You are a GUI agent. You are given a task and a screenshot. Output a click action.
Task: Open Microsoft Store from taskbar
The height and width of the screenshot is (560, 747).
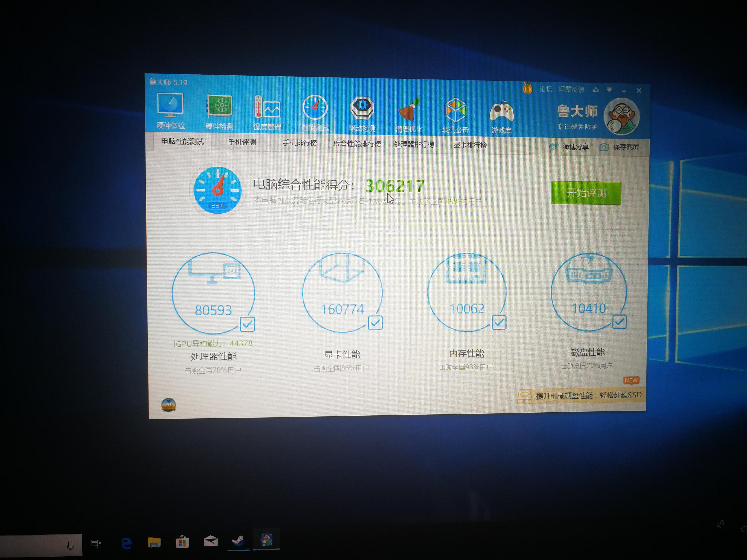point(182,542)
